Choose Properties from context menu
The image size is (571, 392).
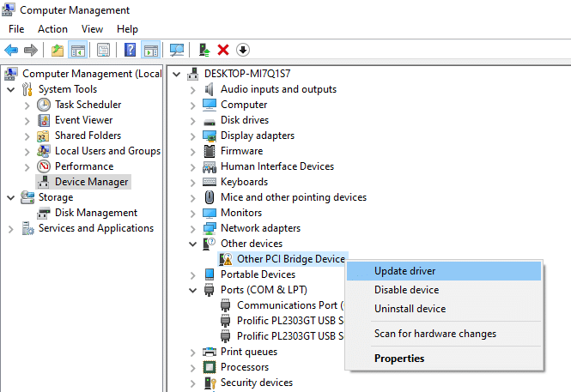[444, 359]
